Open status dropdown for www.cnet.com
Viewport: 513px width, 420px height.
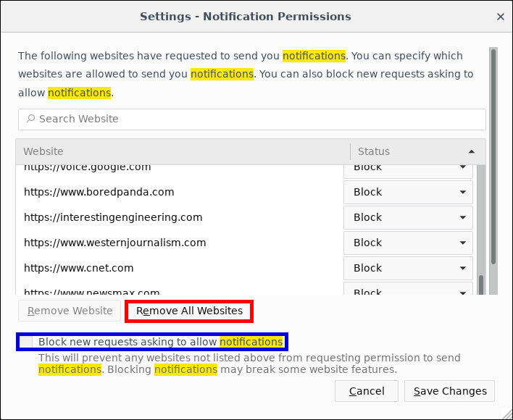pyautogui.click(x=408, y=268)
